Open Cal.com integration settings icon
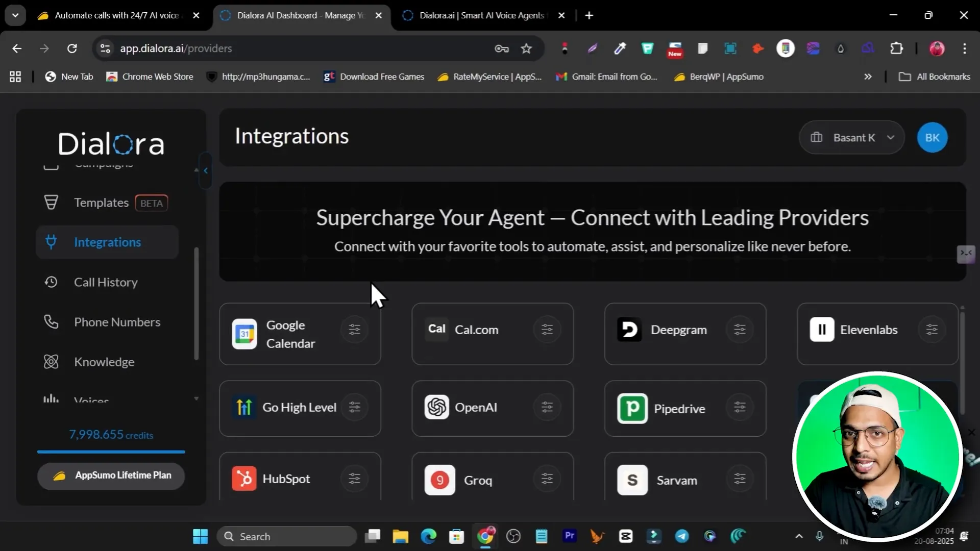980x551 pixels. tap(547, 330)
